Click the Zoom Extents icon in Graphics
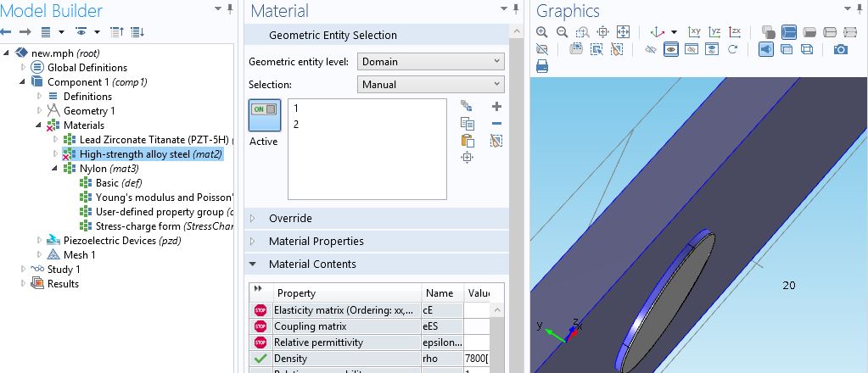Image resolution: width=868 pixels, height=373 pixels. coord(623,32)
